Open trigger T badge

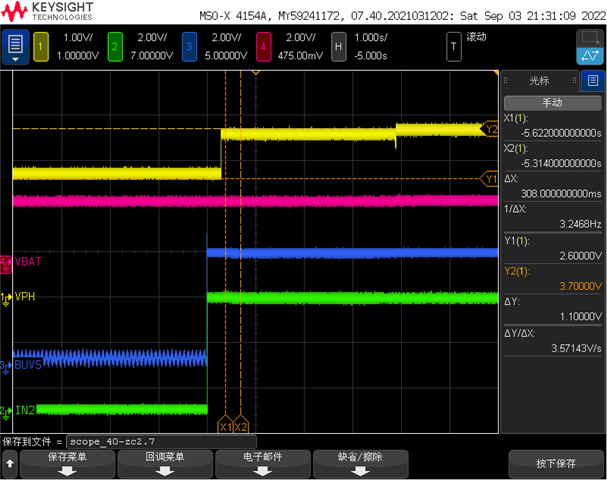[x=454, y=47]
